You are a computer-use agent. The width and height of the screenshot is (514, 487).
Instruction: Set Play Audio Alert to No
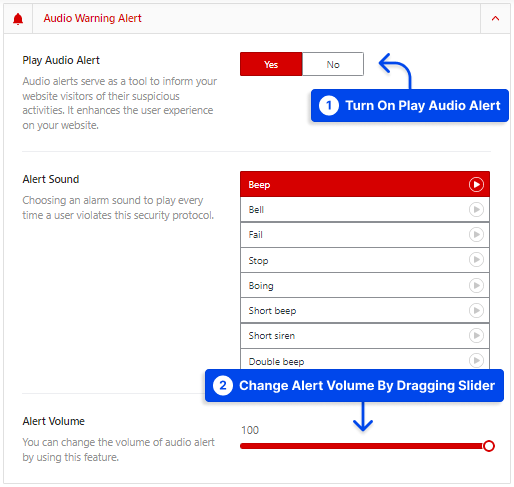(x=333, y=64)
